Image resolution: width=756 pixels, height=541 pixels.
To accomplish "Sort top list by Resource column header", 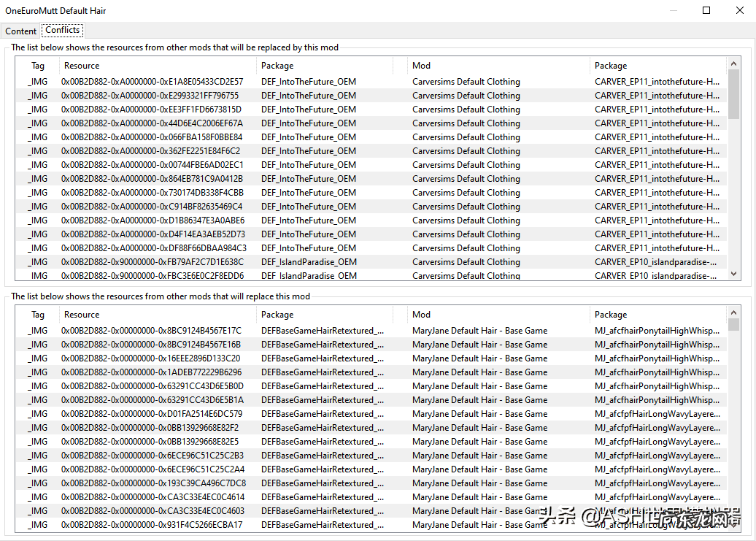I will (82, 66).
